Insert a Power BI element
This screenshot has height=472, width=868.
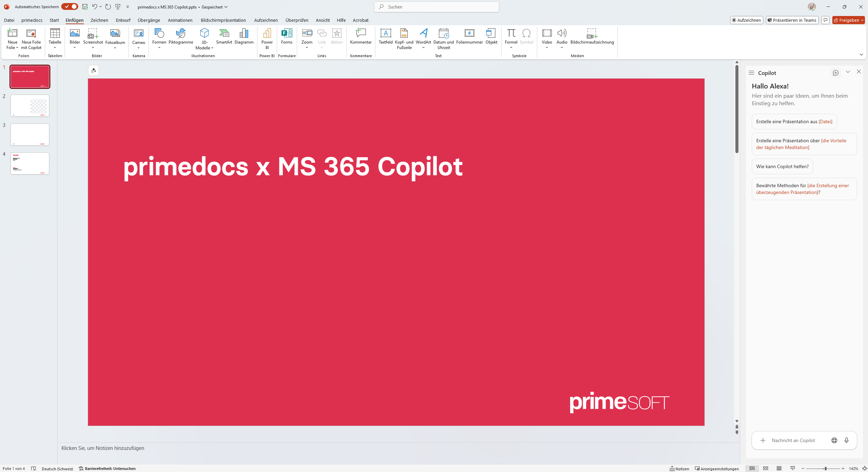(267, 38)
